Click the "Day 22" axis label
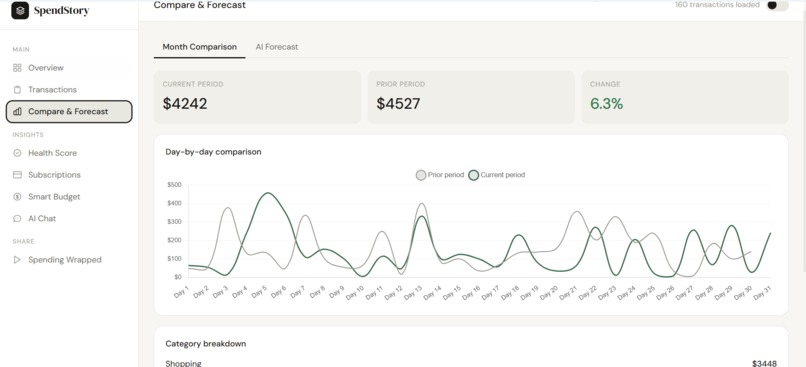Viewport: 806px width, 367px height. [x=588, y=293]
